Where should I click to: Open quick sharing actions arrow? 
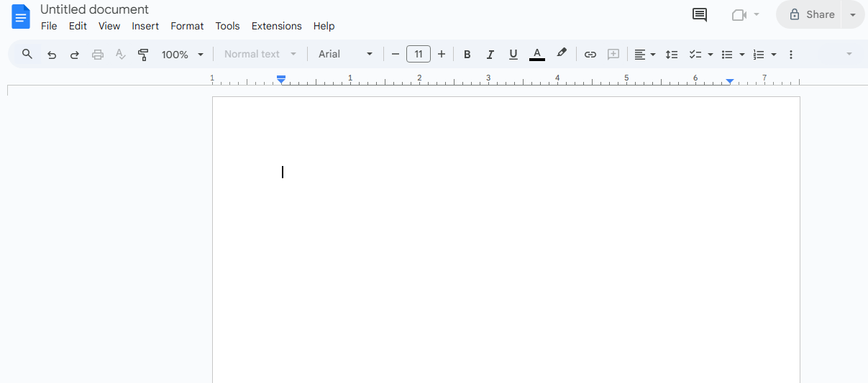pyautogui.click(x=853, y=15)
